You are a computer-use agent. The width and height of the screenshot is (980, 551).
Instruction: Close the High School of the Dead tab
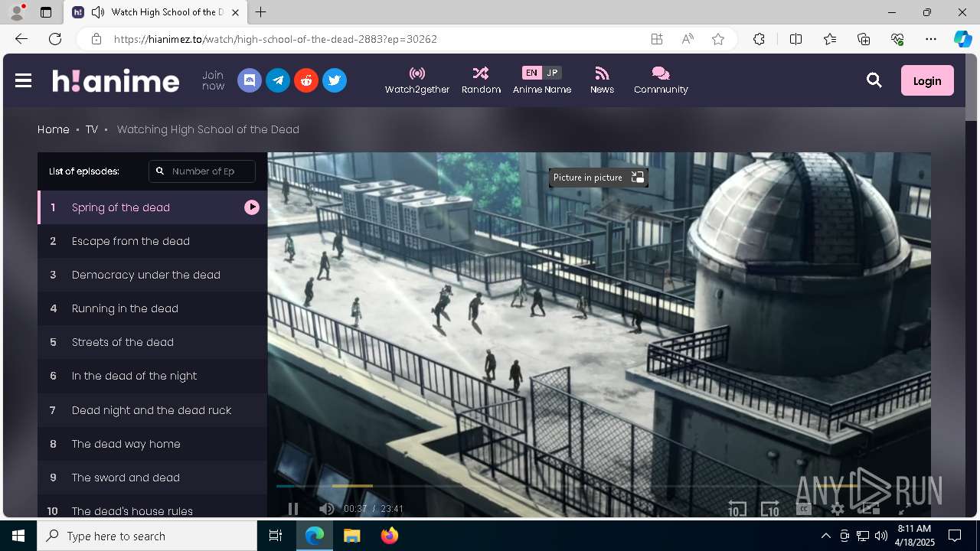tap(236, 12)
